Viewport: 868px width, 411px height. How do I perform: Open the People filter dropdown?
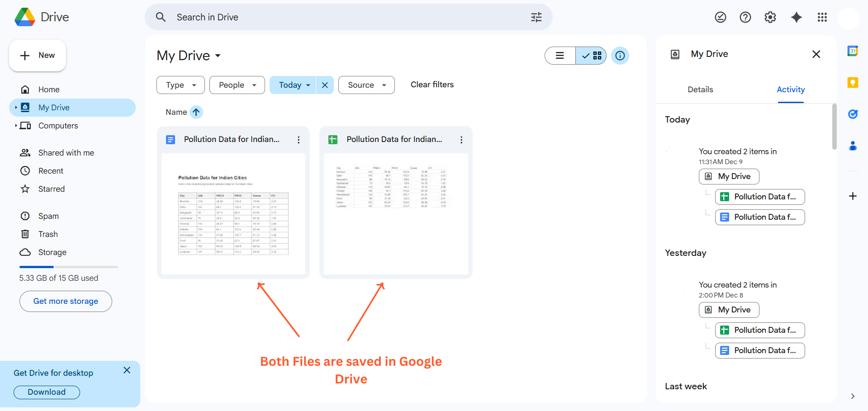click(x=237, y=85)
